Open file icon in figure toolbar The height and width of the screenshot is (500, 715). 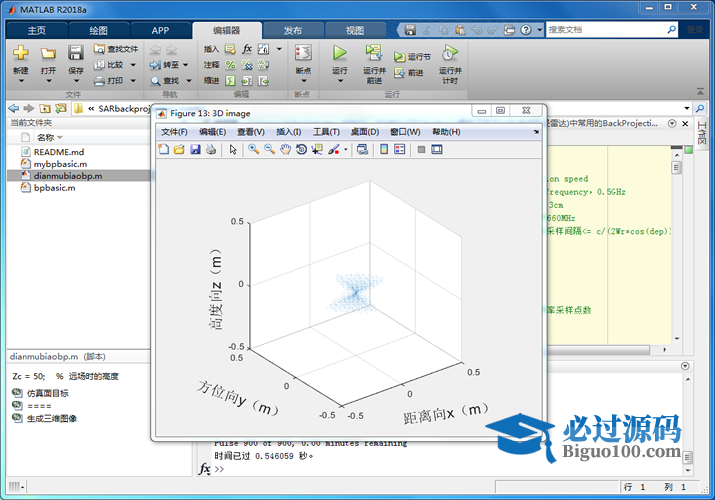tap(180, 150)
